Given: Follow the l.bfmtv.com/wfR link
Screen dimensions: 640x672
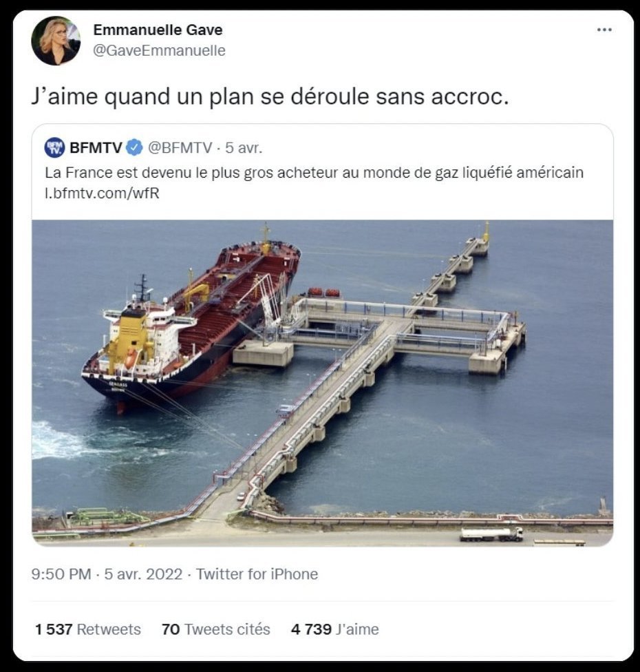Looking at the screenshot, I should (102, 193).
